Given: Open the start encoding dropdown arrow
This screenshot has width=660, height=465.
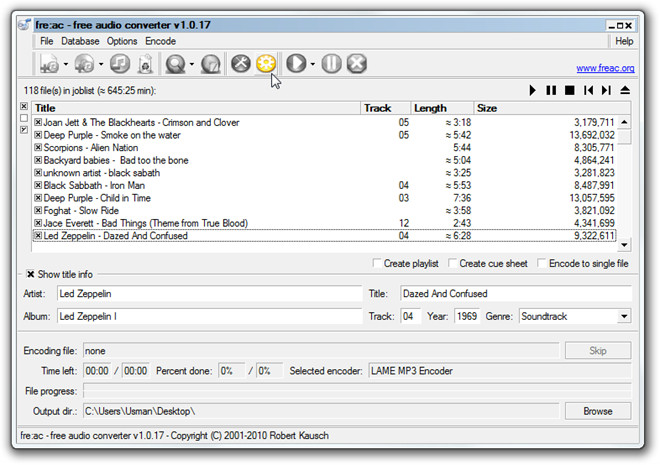Looking at the screenshot, I should coord(313,64).
